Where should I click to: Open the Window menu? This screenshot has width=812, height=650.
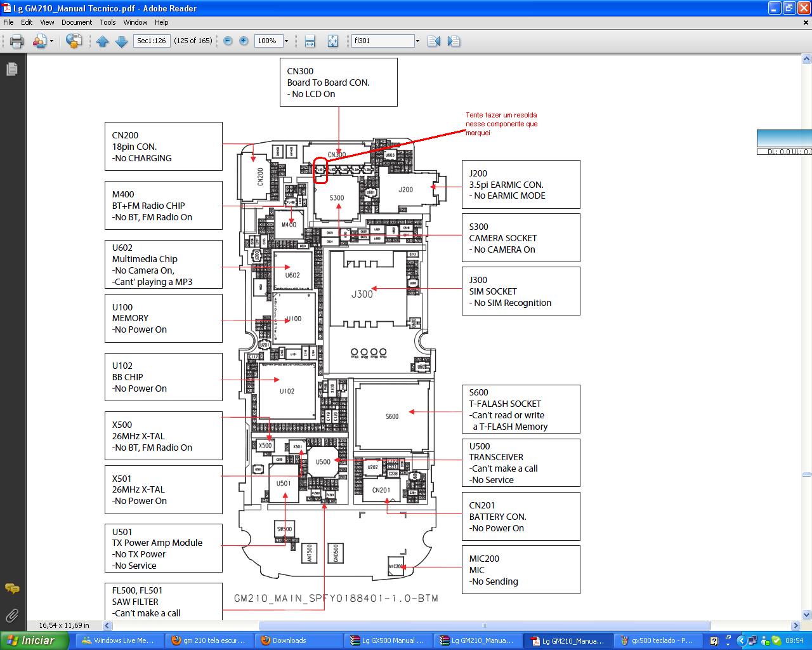[135, 22]
